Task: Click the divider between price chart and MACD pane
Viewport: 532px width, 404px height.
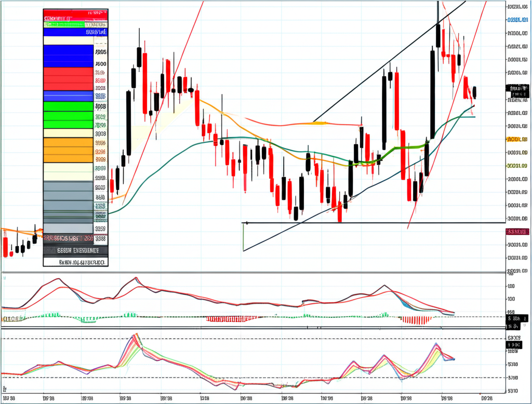Action: point(260,272)
